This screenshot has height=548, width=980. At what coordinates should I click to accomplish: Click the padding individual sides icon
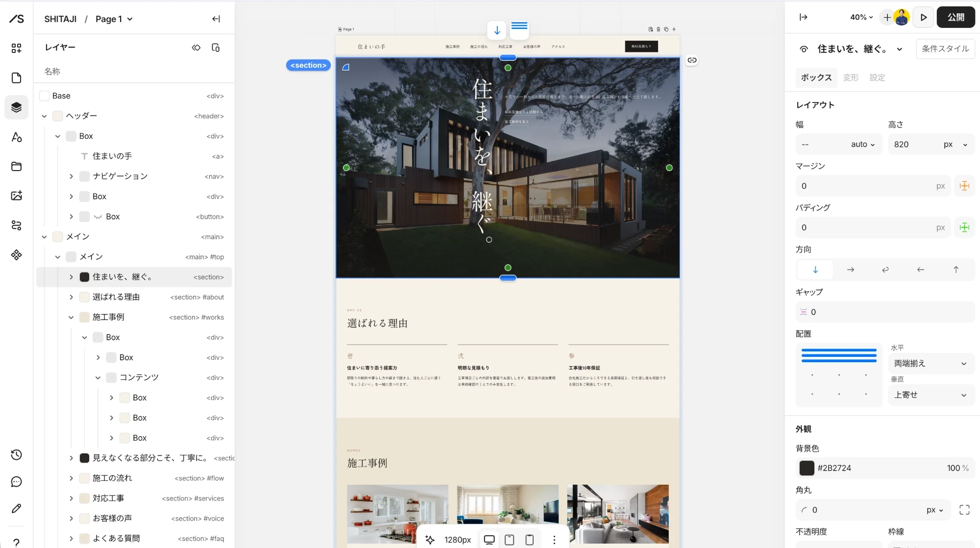point(964,227)
